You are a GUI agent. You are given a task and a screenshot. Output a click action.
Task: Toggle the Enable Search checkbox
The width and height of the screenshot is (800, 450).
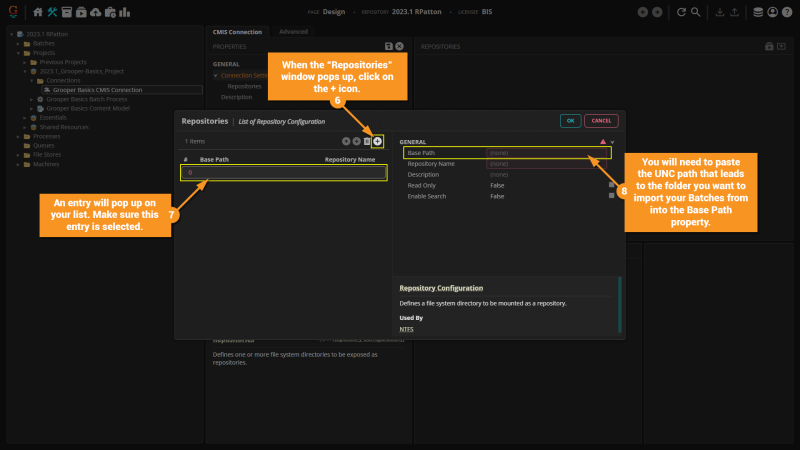pyautogui.click(x=611, y=196)
